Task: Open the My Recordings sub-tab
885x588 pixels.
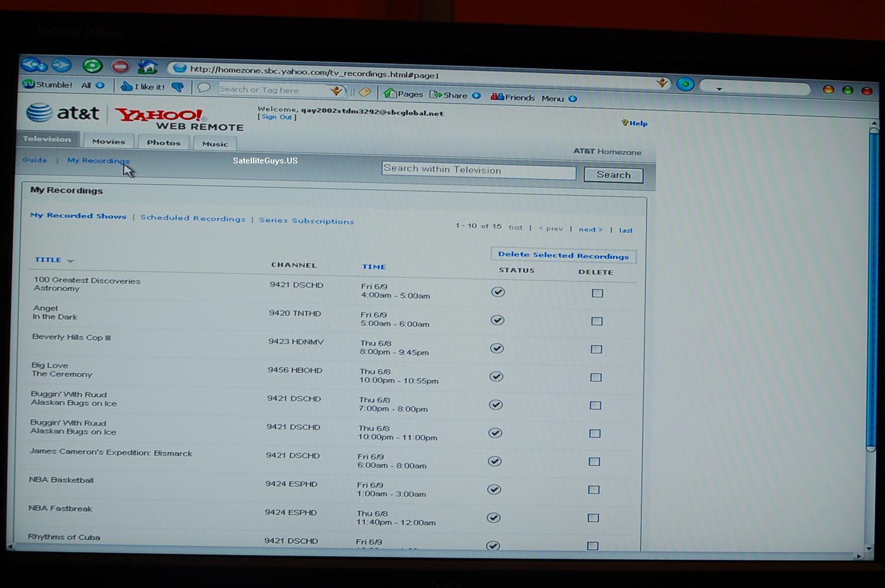Action: (x=98, y=161)
